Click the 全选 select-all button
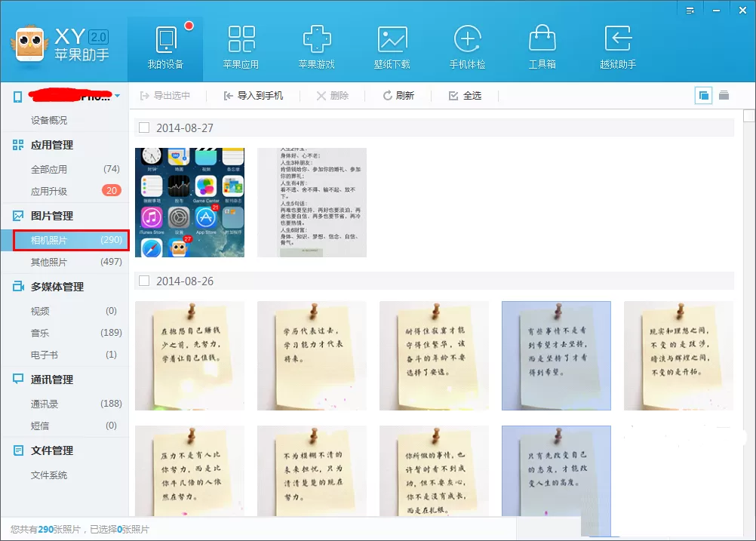Image resolution: width=756 pixels, height=541 pixels. [466, 96]
